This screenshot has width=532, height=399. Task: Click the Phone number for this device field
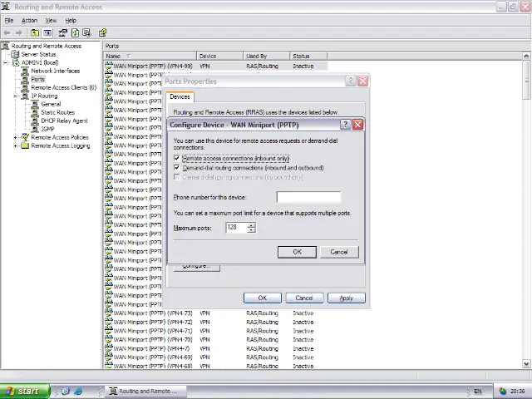click(308, 197)
